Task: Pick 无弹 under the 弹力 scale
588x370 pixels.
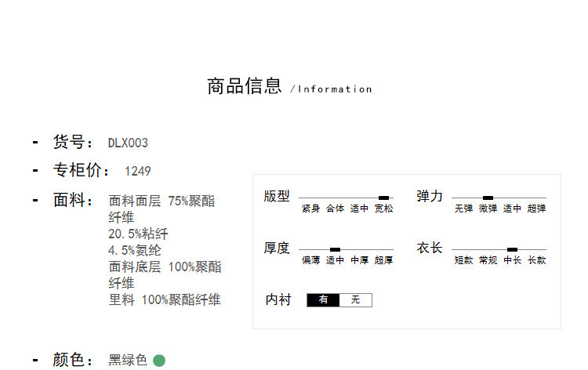Action: click(463, 209)
